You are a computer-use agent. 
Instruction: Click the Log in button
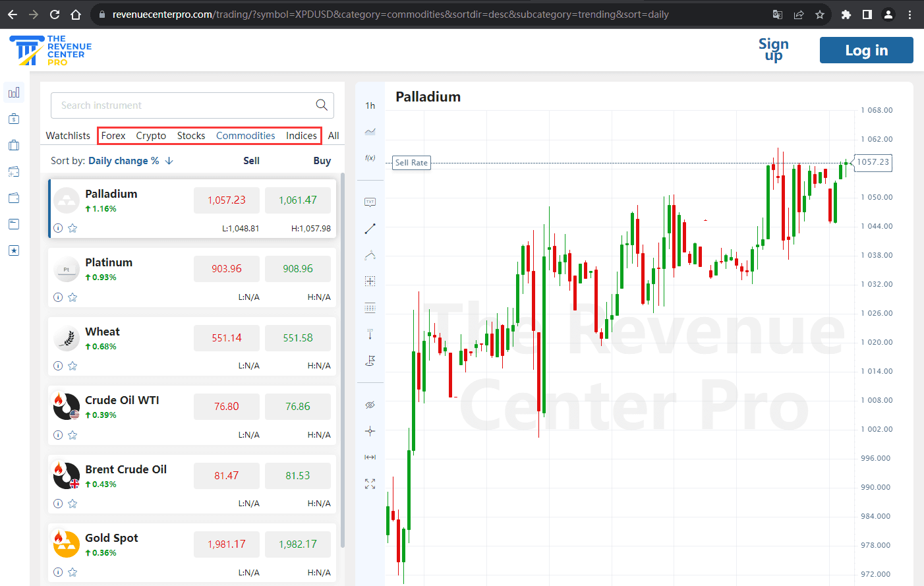866,50
